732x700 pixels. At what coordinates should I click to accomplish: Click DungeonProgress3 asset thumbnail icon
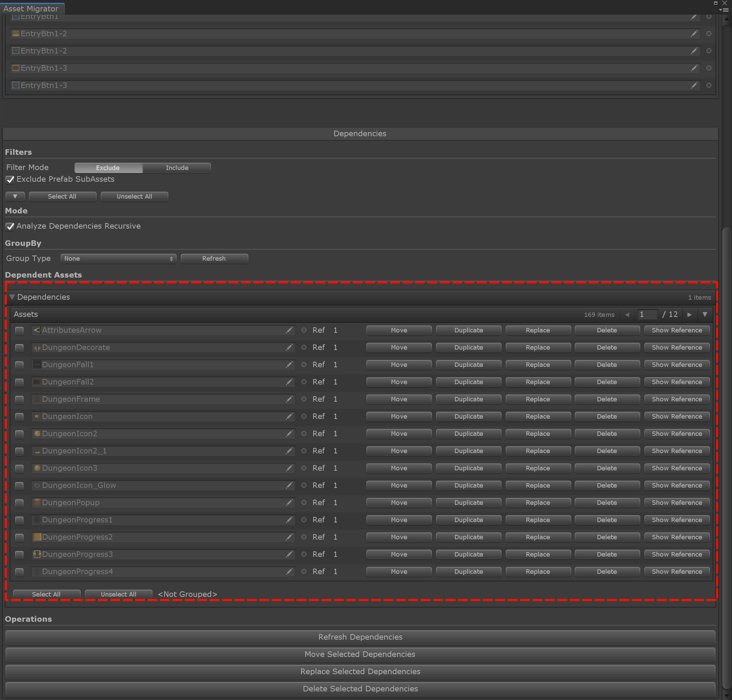(x=37, y=554)
